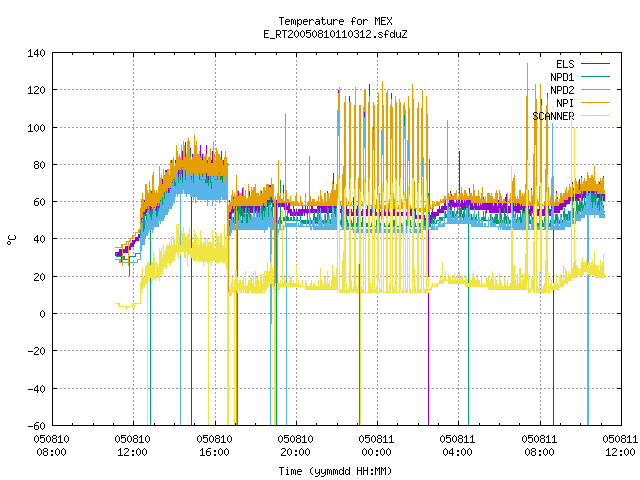Click the 140 y-axis tick label

pyautogui.click(x=36, y=53)
